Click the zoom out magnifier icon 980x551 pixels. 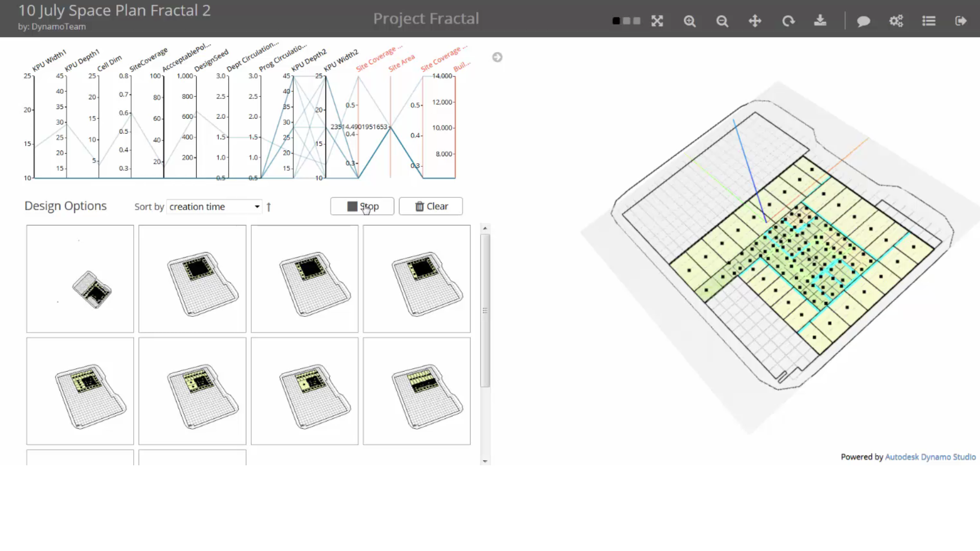point(722,21)
